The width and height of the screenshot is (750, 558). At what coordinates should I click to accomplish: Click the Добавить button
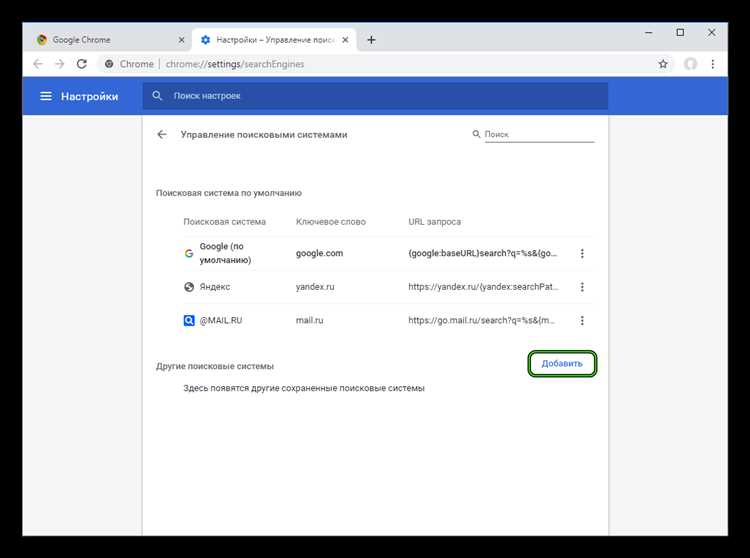pyautogui.click(x=562, y=363)
